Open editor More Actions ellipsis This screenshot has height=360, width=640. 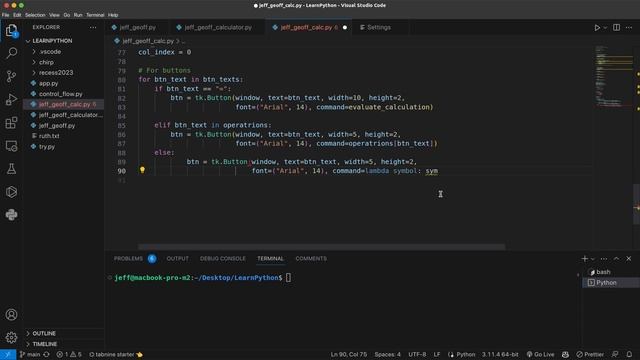629,27
